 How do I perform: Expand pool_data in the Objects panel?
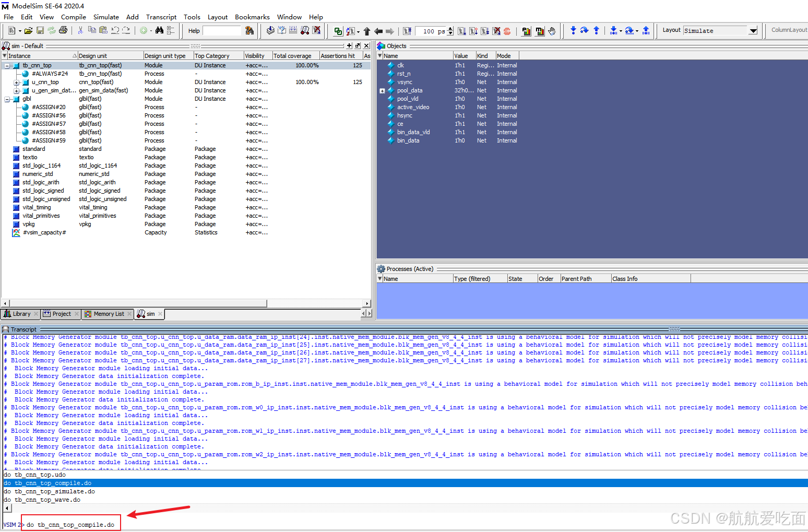(x=382, y=90)
